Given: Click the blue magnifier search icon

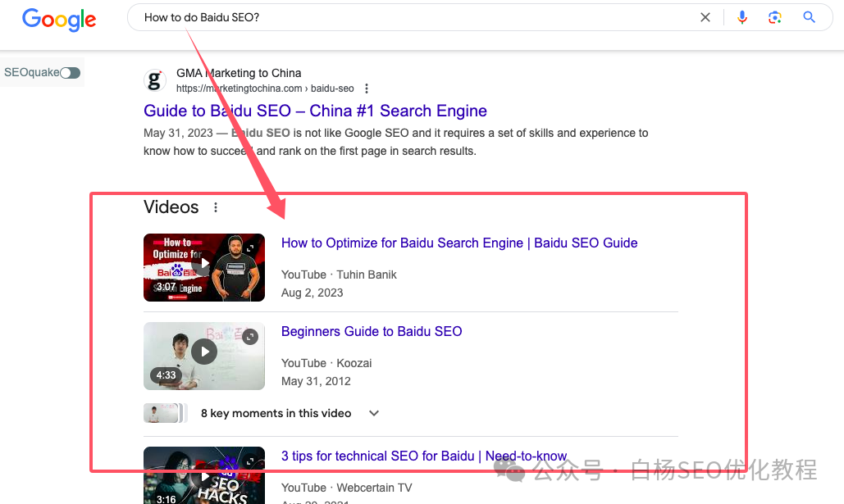Looking at the screenshot, I should coord(809,17).
